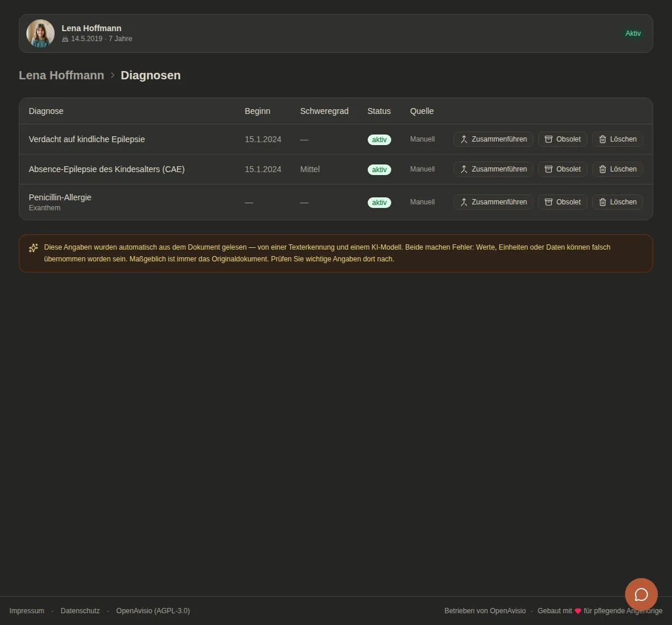The height and width of the screenshot is (625, 672).
Task: Click the merge icon in the Verdacht row
Action: pyautogui.click(x=463, y=139)
